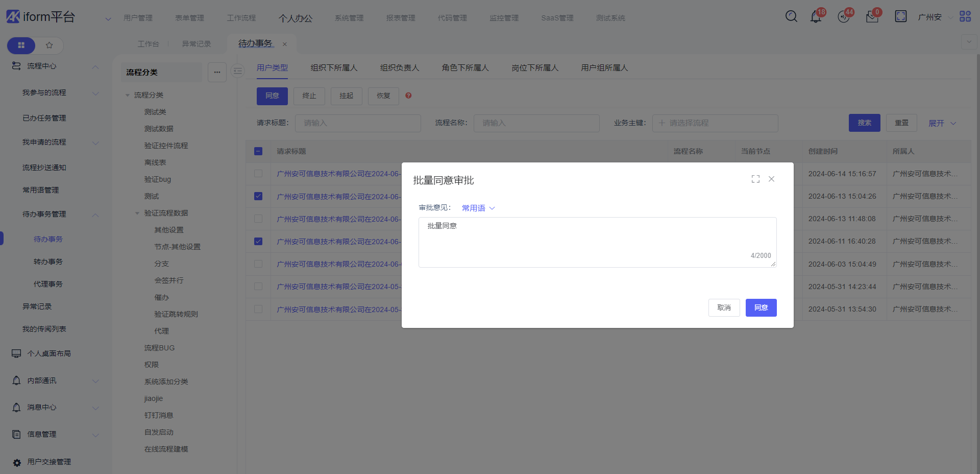The image size is (980, 474).
Task: Open the inbox envelope icon with 0 badge
Action: (x=872, y=17)
